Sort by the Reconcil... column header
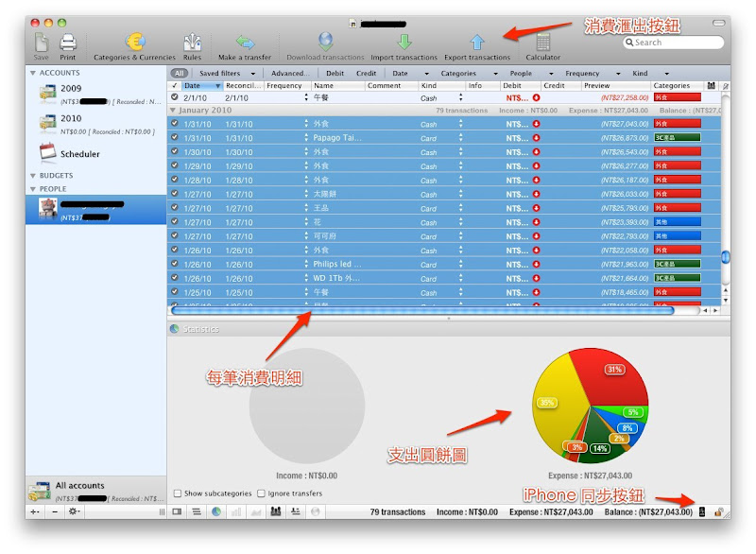Viewport: 756px width, 554px height. 244,85
